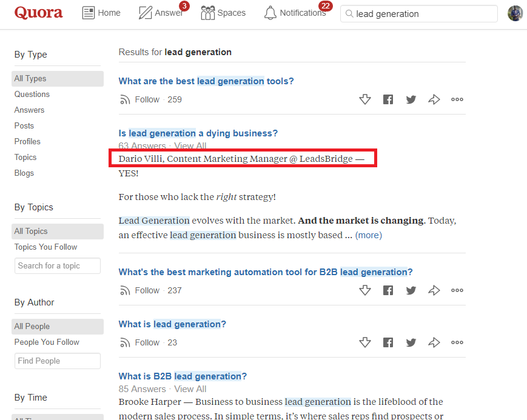View All 85 answers for B2B lead generation
Screen dimensions: 527x420
[190, 389]
